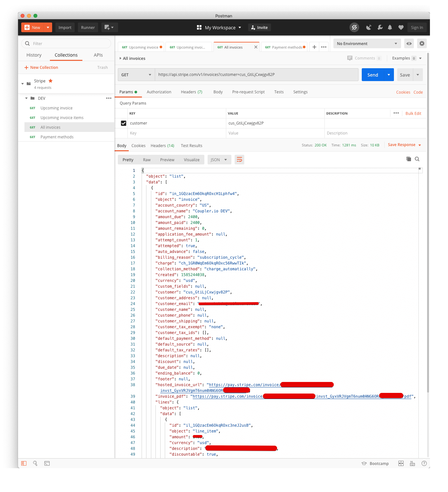Open the JSON format dropdown
The height and width of the screenshot is (492, 448).
219,160
